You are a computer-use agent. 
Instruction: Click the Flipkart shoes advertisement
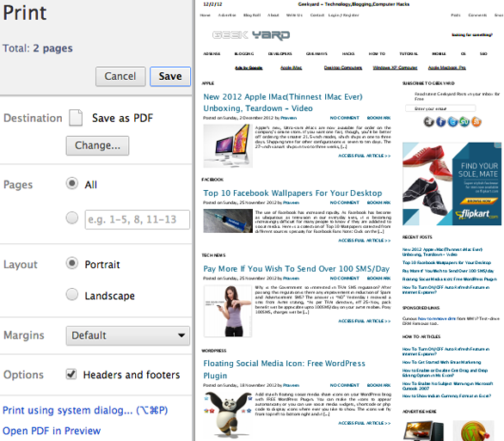click(x=452, y=184)
